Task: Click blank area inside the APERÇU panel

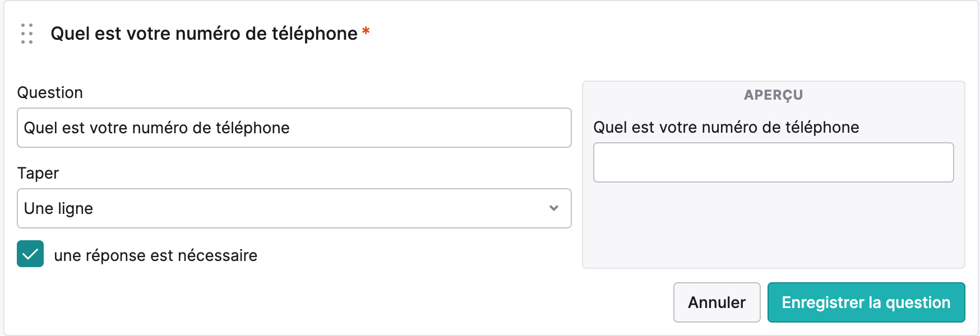Action: tap(774, 224)
